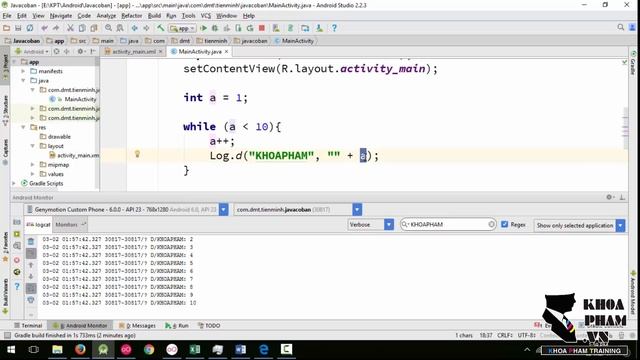Expand Gradle Scripts node
This screenshot has width=640, height=360.
pyautogui.click(x=14, y=183)
